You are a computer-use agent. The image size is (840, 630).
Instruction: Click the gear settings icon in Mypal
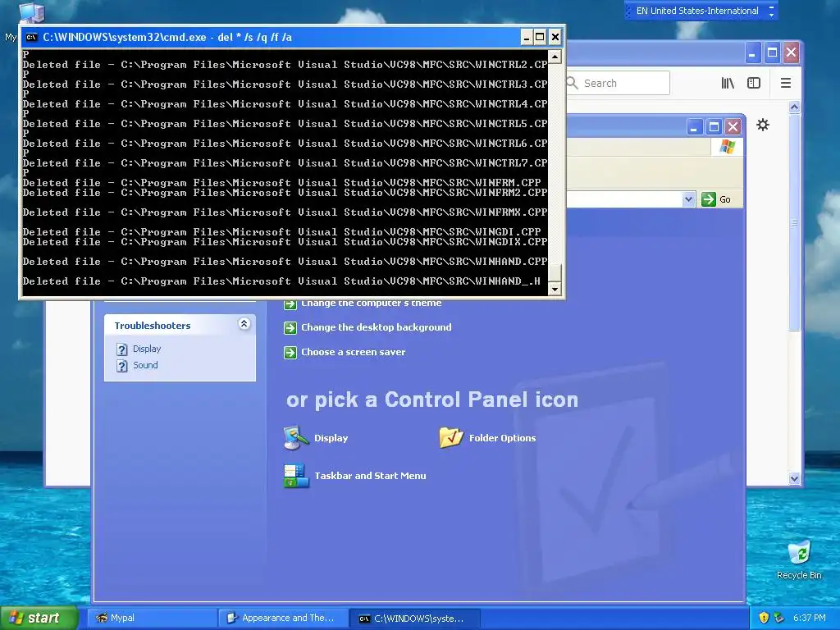coord(763,125)
